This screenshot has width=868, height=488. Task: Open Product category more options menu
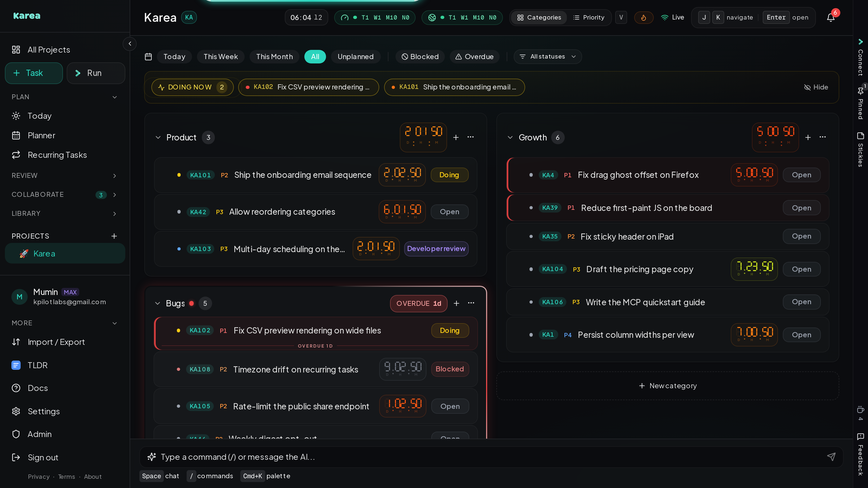coord(471,137)
